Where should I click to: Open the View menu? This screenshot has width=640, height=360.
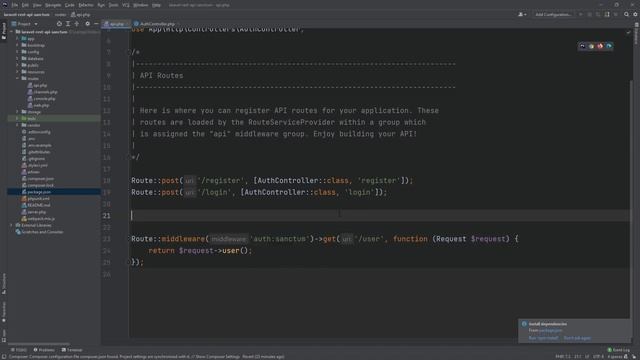(x=37, y=5)
